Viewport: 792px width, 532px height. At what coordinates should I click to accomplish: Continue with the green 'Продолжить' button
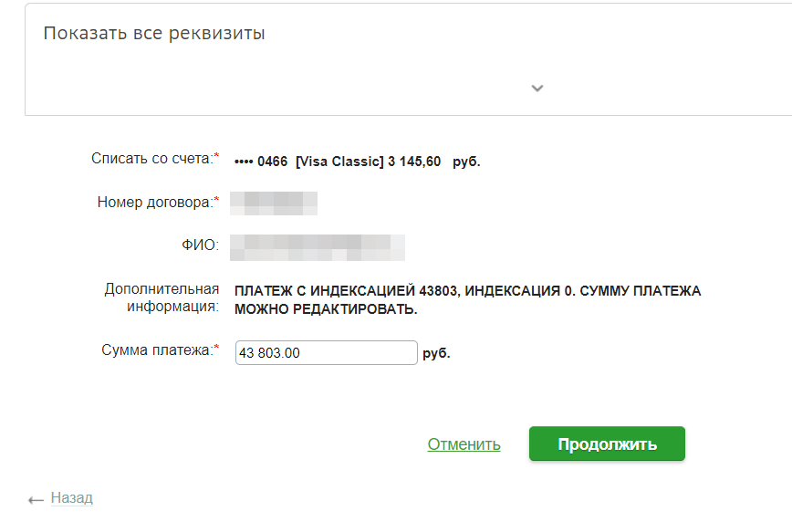click(x=607, y=443)
